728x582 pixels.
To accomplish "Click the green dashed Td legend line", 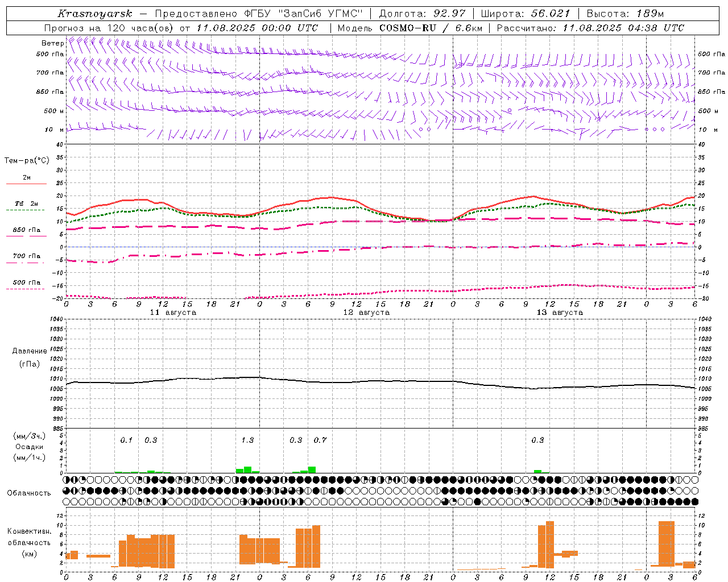I will (25, 210).
